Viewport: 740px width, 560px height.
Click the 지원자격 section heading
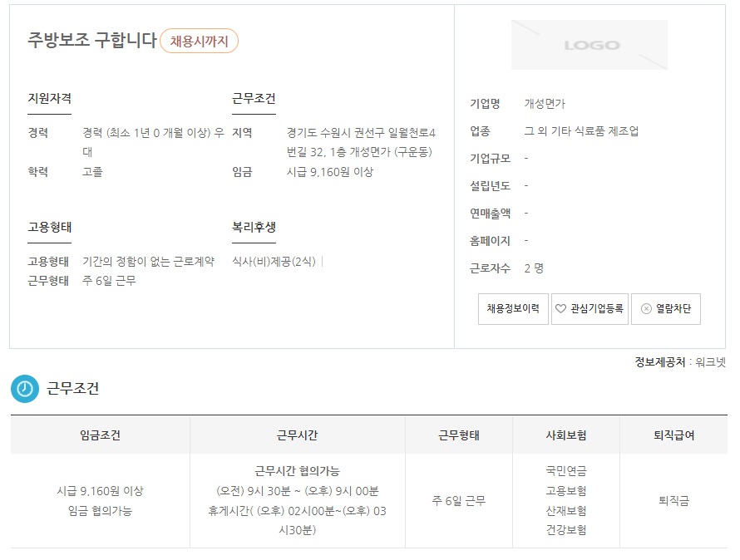(x=49, y=99)
